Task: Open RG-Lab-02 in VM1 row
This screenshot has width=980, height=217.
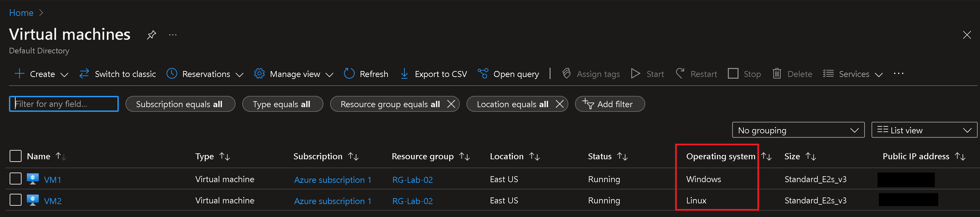Action: [x=412, y=180]
